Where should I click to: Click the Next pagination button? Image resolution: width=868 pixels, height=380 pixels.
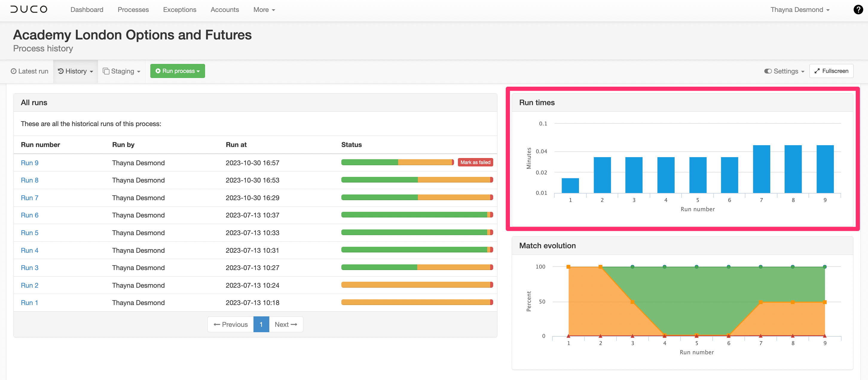286,324
